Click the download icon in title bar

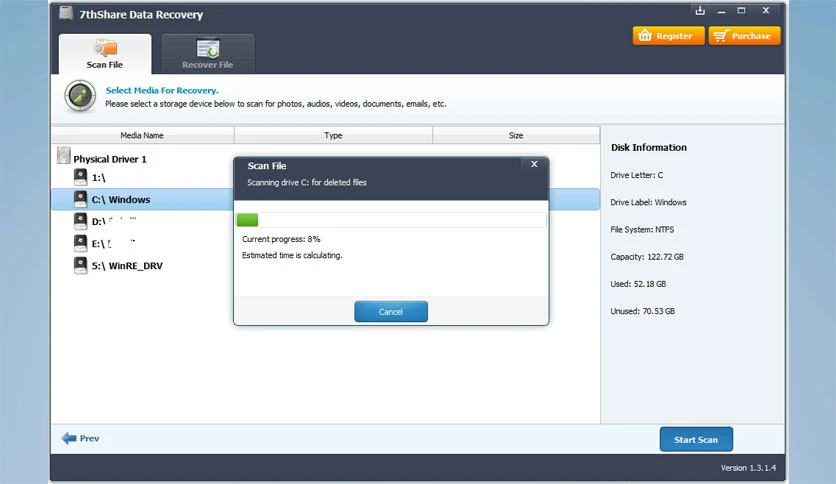(x=700, y=10)
